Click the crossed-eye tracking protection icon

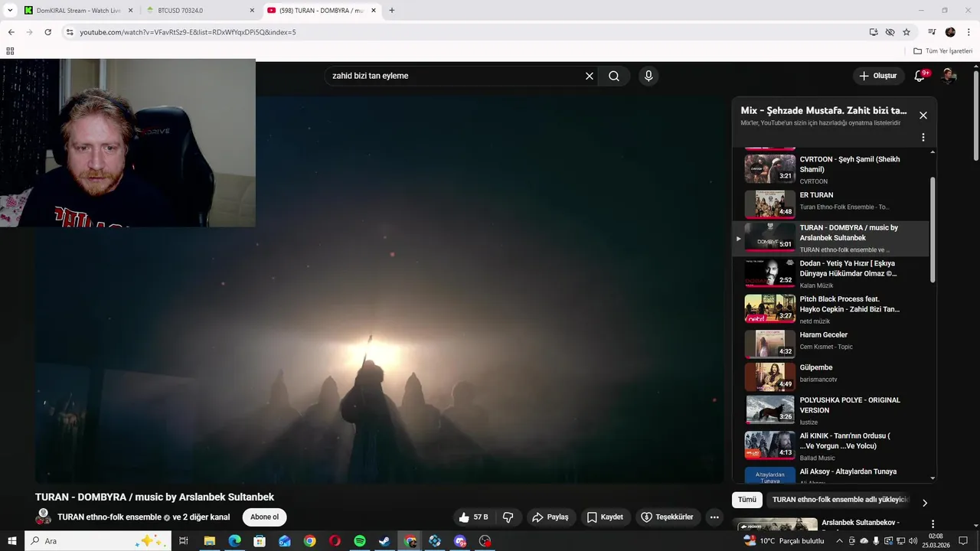pos(890,32)
